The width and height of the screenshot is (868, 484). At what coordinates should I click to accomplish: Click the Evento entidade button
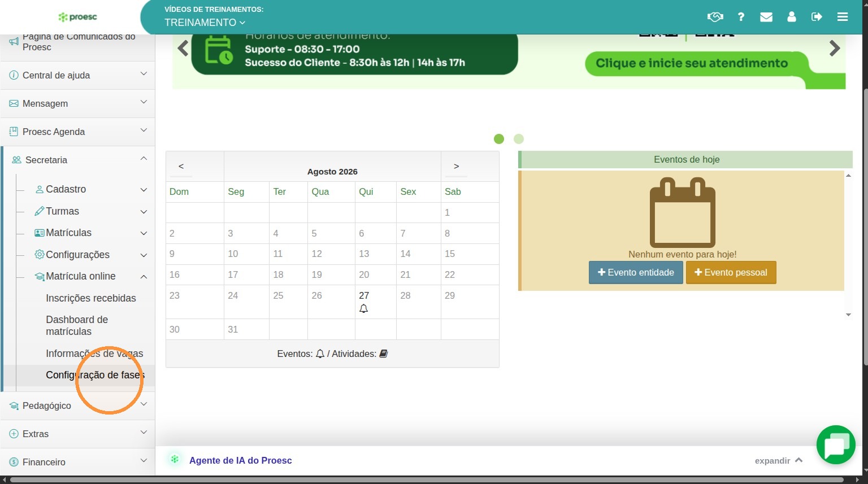click(x=636, y=272)
